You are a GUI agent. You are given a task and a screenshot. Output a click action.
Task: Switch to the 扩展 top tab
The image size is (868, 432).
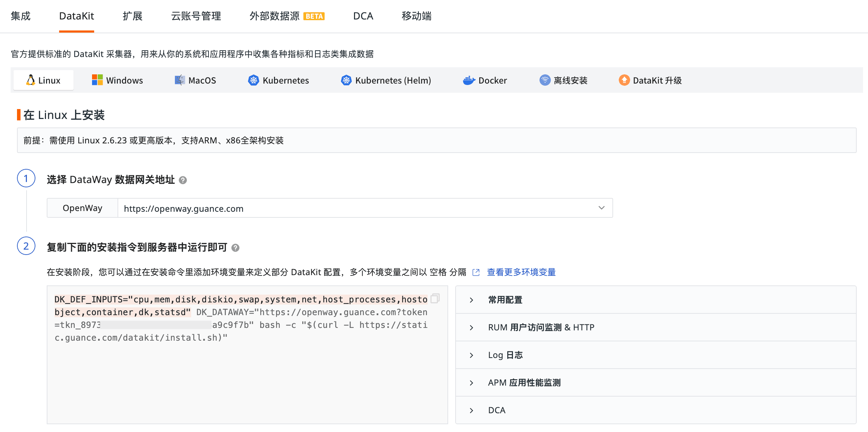point(132,16)
